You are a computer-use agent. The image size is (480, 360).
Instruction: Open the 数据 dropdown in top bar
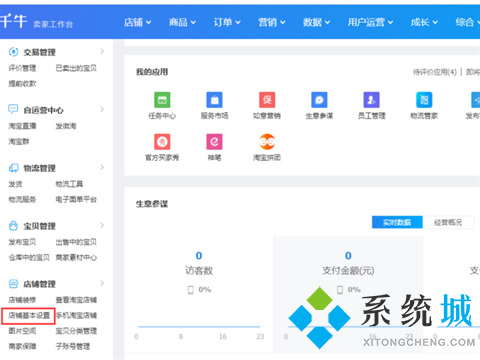tap(316, 22)
